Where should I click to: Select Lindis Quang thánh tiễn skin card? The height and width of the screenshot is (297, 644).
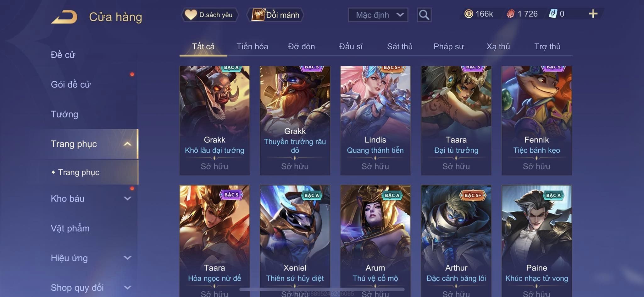point(375,121)
